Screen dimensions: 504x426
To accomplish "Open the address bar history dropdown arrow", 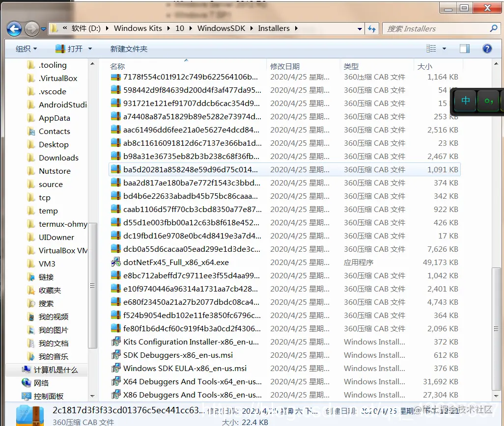I will click(360, 29).
